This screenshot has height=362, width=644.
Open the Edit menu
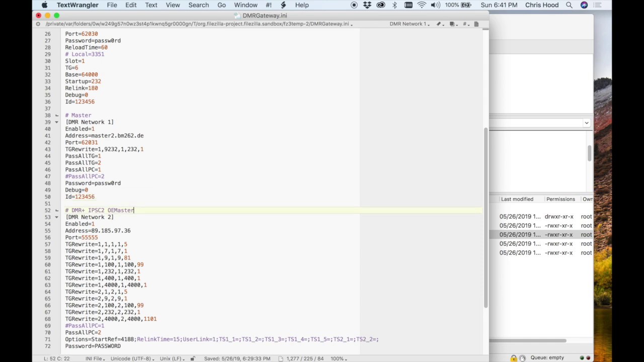pos(131,5)
